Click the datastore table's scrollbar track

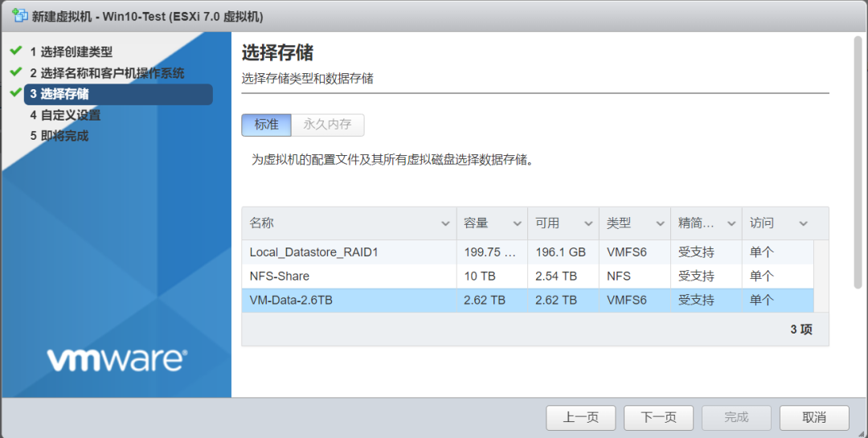pyautogui.click(x=821, y=276)
